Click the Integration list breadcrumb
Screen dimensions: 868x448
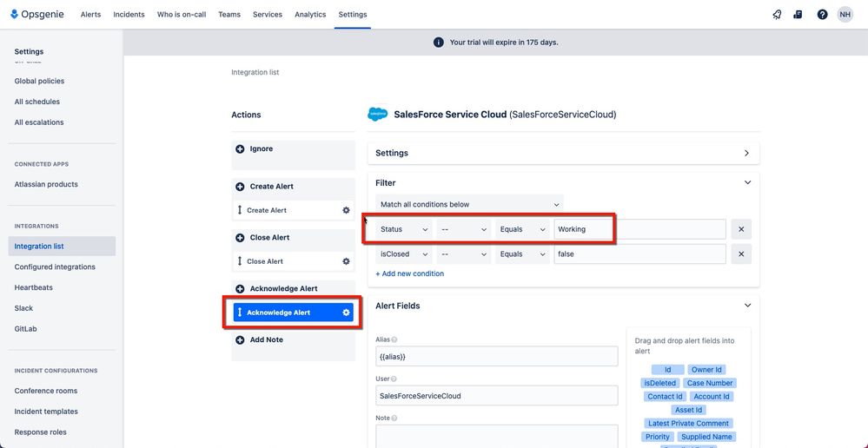[255, 72]
